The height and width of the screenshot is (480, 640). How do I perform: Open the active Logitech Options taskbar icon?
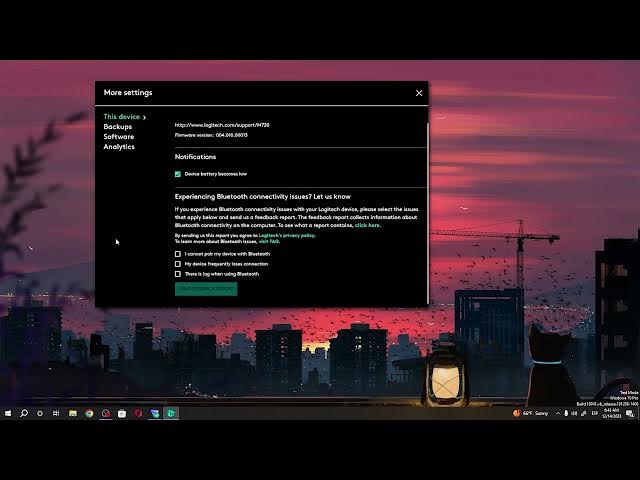pos(171,413)
